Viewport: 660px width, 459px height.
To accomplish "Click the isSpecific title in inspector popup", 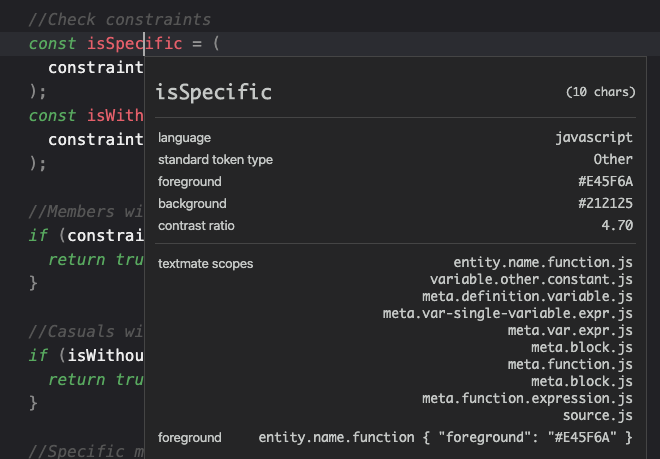I will 213,93.
